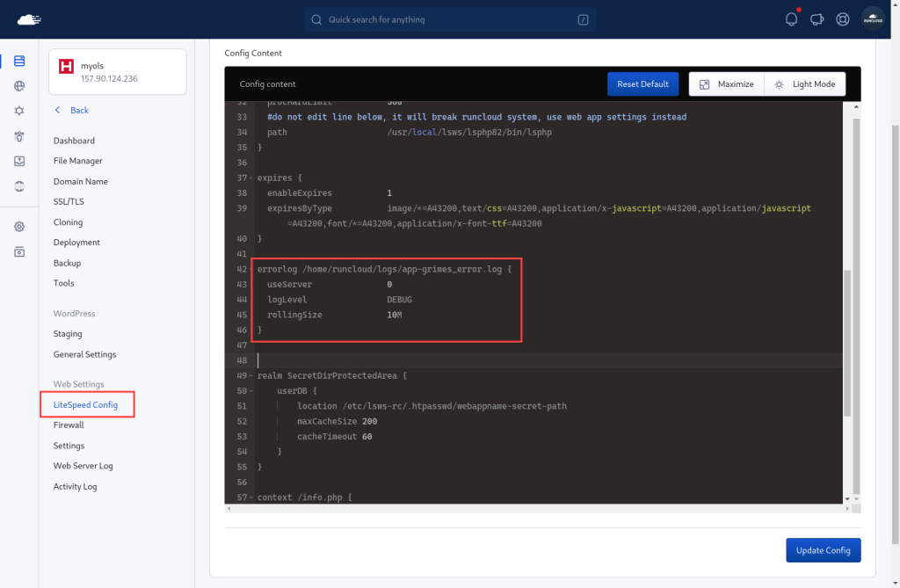Open the user avatar menu
This screenshot has height=588, width=900.
pyautogui.click(x=873, y=19)
